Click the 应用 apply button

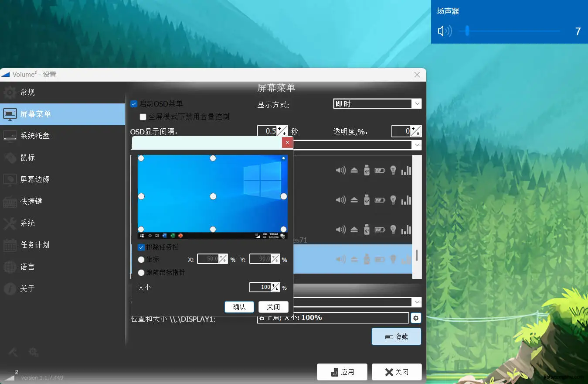pyautogui.click(x=342, y=372)
